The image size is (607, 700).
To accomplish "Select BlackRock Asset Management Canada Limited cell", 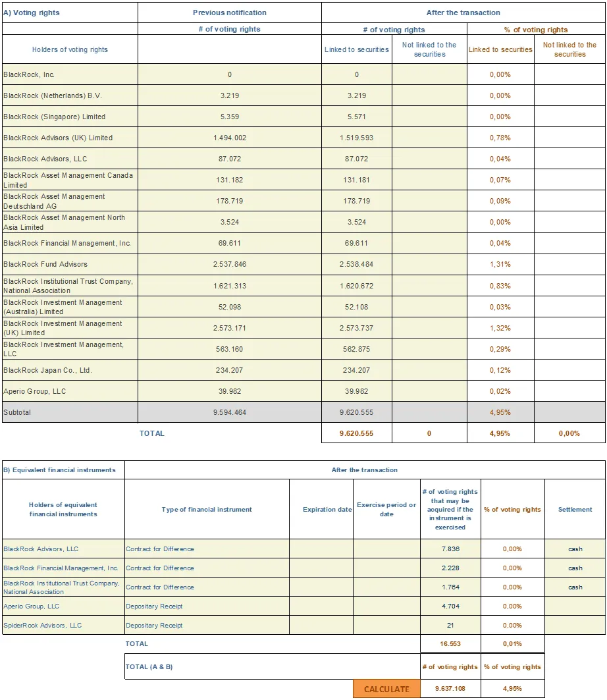I will pyautogui.click(x=70, y=180).
